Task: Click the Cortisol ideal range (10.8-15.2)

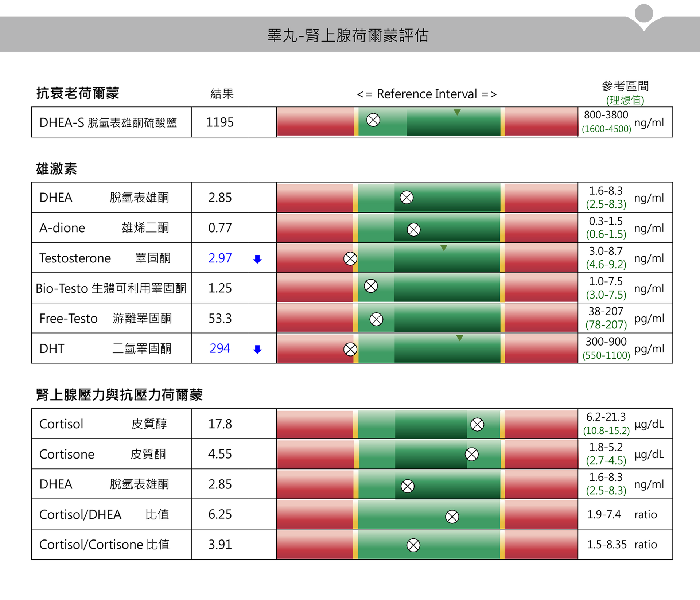Action: (x=606, y=430)
